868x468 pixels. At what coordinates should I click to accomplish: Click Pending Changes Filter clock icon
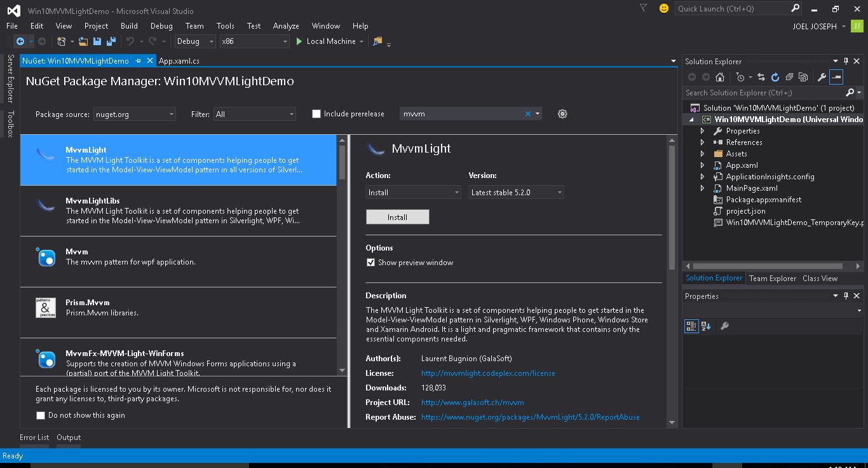pyautogui.click(x=740, y=77)
